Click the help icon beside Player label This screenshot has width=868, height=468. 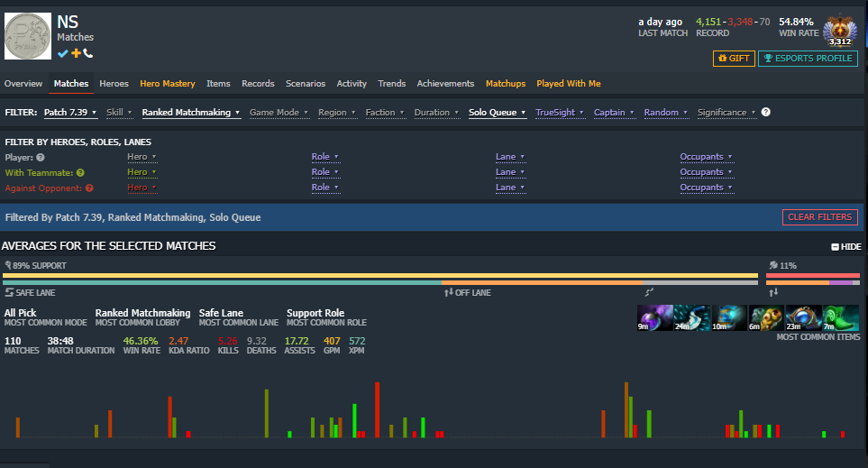(41, 157)
